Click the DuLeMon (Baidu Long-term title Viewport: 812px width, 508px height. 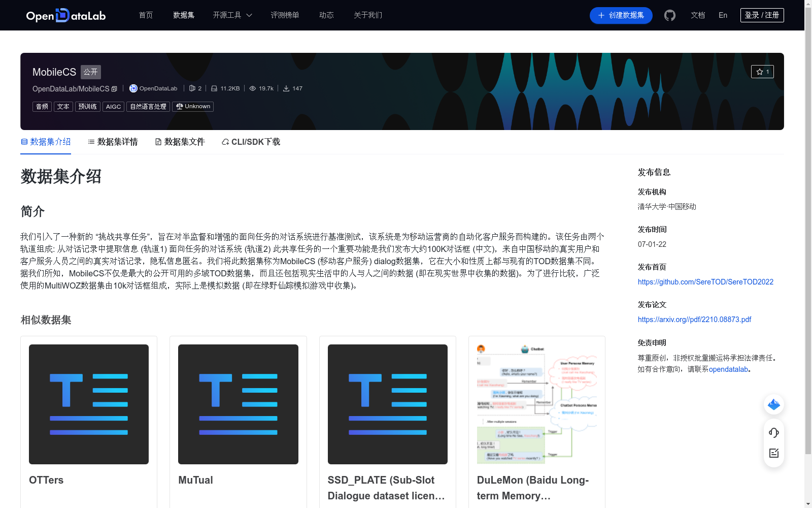pyautogui.click(x=533, y=488)
